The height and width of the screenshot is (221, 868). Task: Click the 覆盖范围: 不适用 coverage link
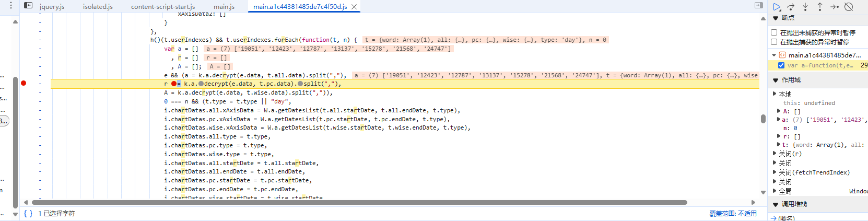point(733,213)
